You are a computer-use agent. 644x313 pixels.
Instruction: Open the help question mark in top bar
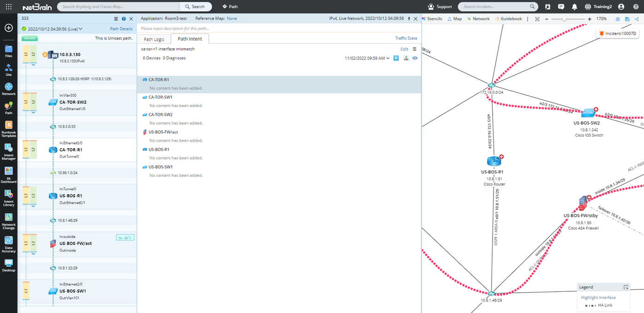[x=635, y=6]
